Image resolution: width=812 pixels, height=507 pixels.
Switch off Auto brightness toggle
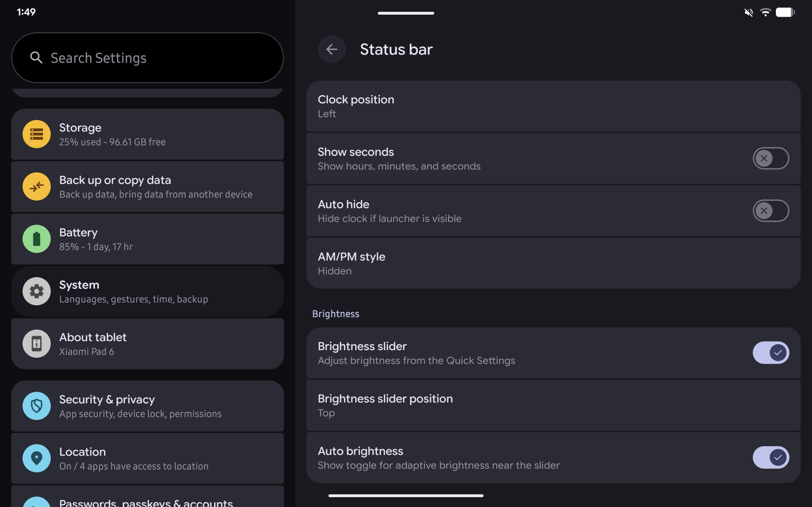770,457
